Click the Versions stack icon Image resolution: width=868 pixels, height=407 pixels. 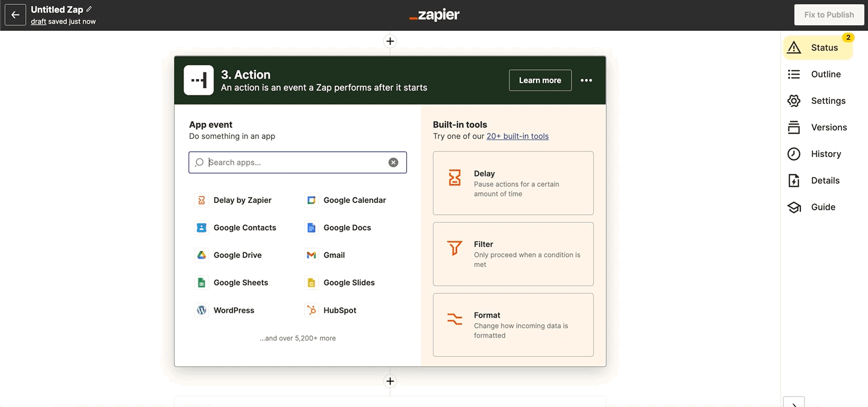tap(794, 127)
